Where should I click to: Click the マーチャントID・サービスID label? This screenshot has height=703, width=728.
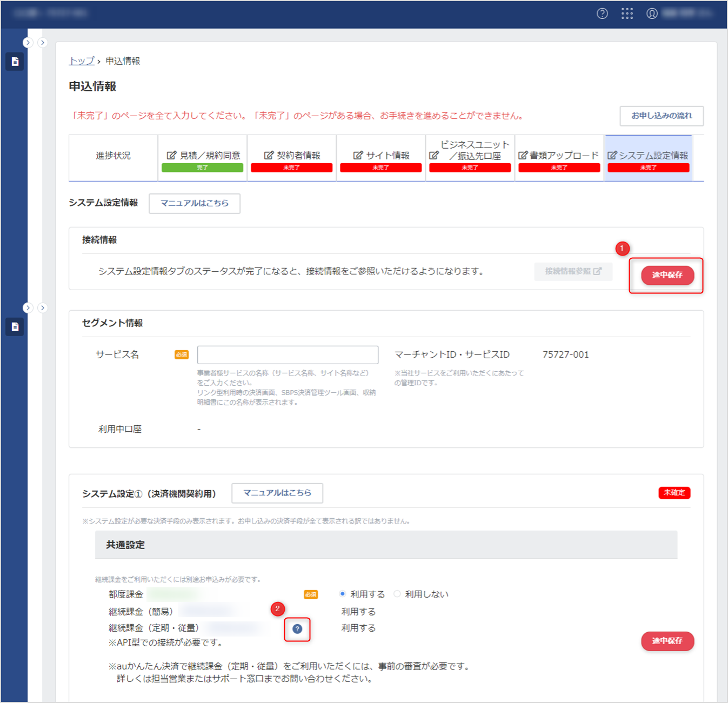pos(452,354)
